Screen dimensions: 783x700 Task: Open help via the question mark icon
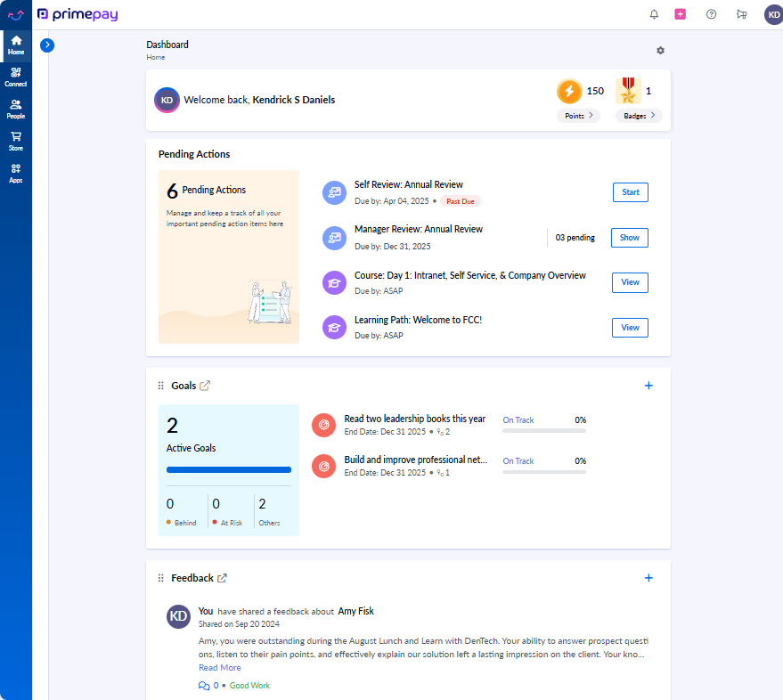click(710, 14)
